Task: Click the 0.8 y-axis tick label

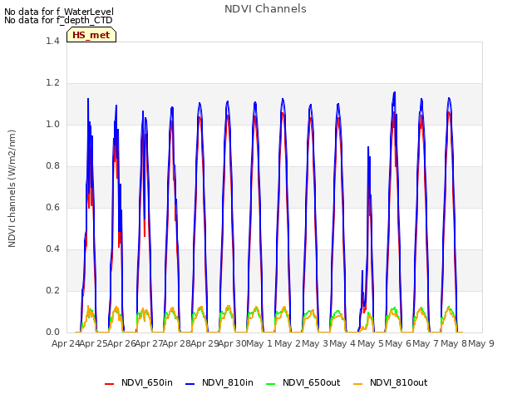Action: (x=52, y=166)
